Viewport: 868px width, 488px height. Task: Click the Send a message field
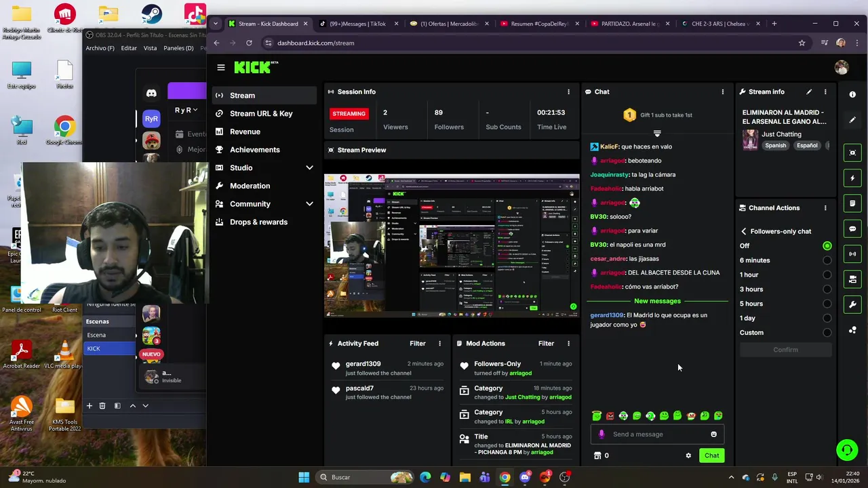click(x=656, y=434)
